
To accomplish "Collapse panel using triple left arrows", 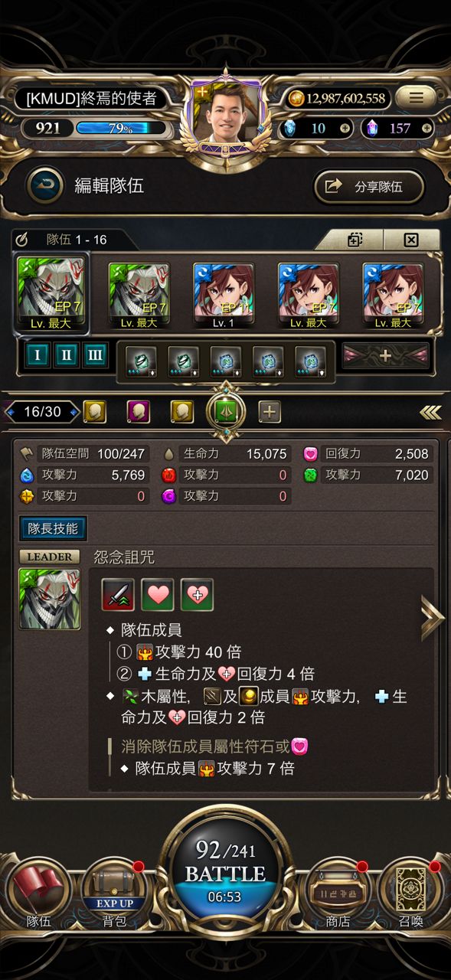I will [430, 413].
